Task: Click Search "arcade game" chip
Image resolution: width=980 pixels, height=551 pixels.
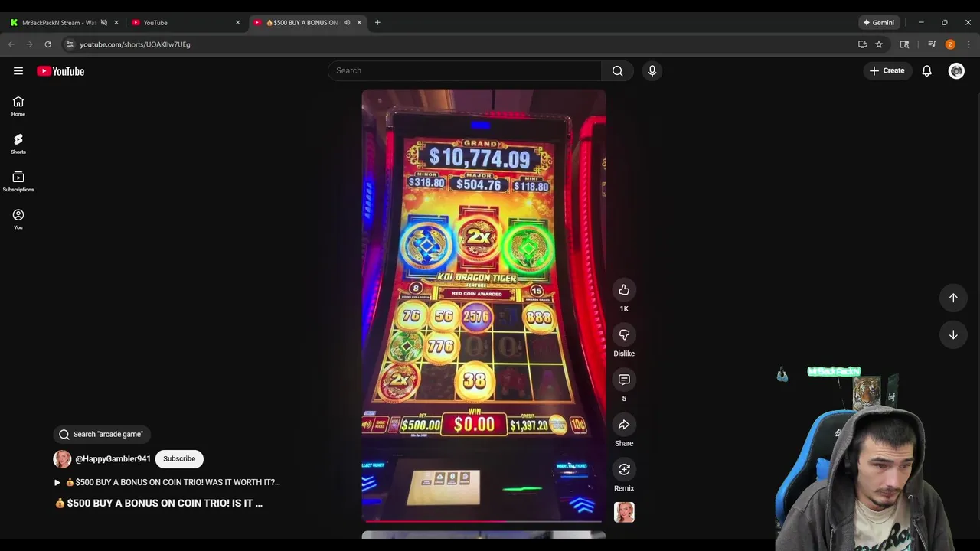Action: [102, 434]
